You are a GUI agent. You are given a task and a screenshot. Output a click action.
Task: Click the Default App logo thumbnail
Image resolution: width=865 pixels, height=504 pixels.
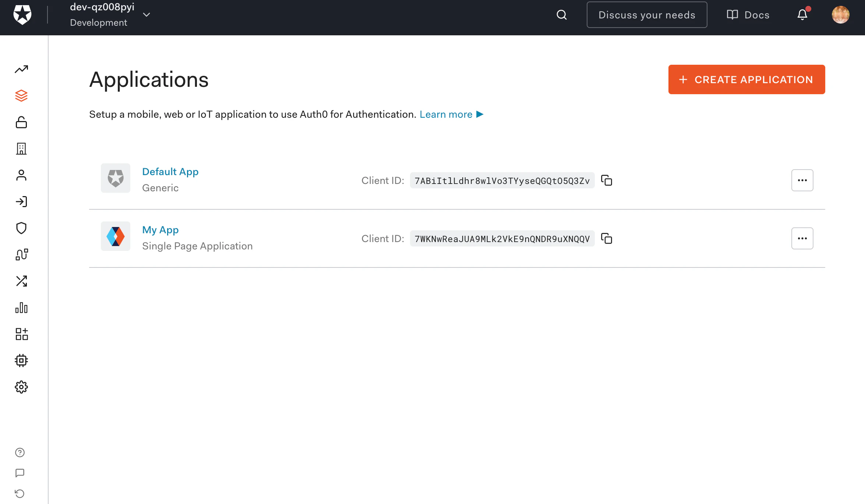click(116, 178)
